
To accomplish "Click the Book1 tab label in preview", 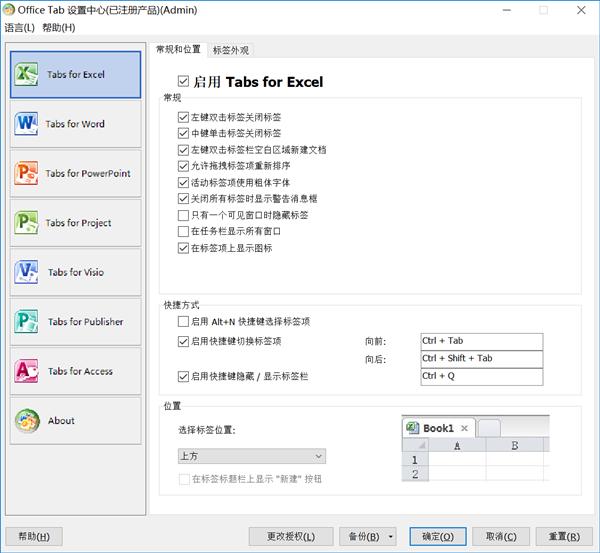I will (438, 428).
